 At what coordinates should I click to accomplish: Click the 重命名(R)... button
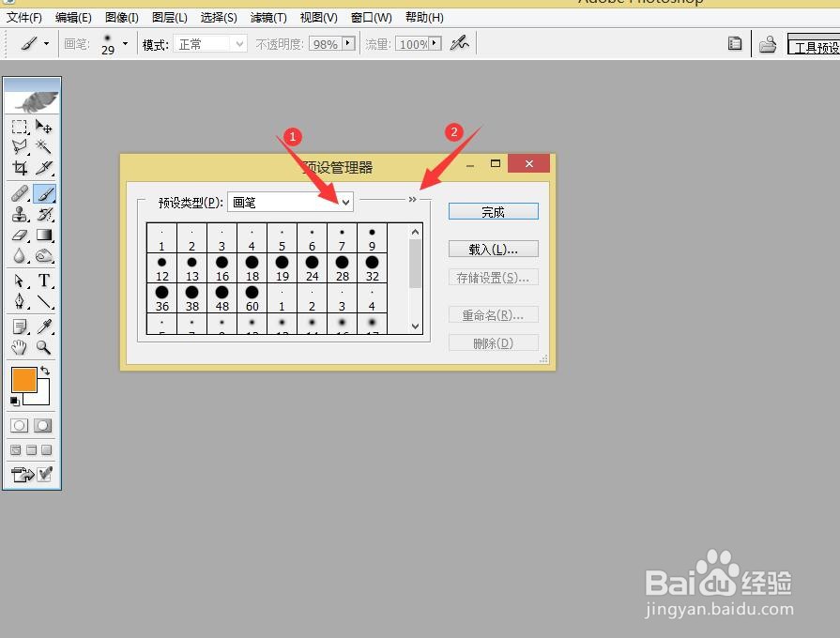494,315
